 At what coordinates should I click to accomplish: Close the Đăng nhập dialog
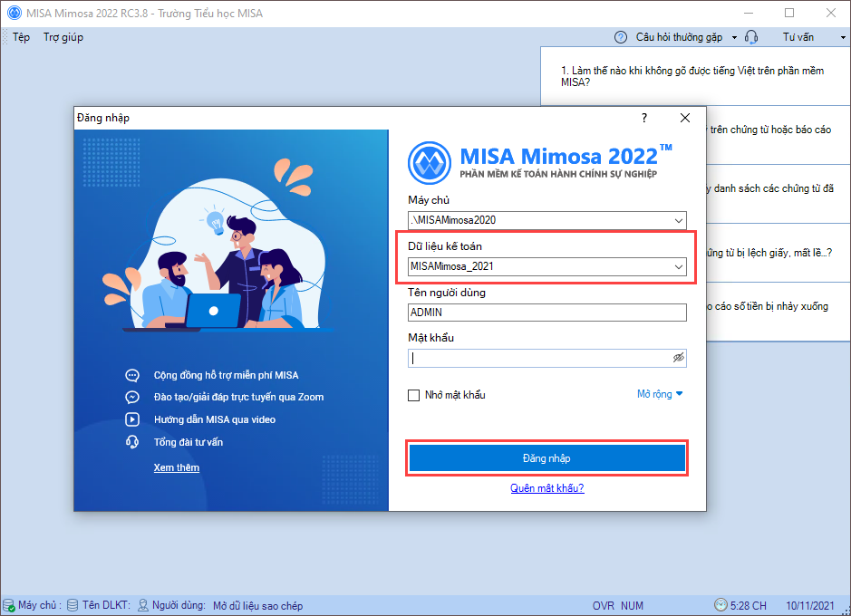coord(685,118)
